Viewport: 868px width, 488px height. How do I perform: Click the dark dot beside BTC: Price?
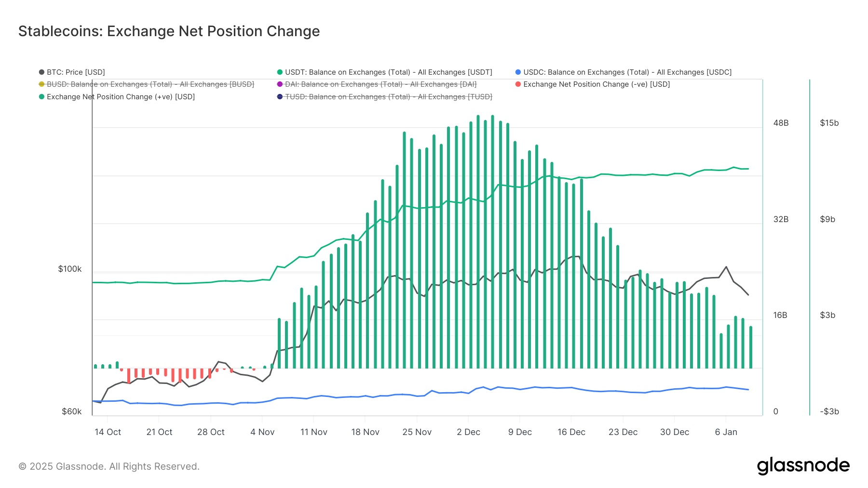[x=41, y=72]
